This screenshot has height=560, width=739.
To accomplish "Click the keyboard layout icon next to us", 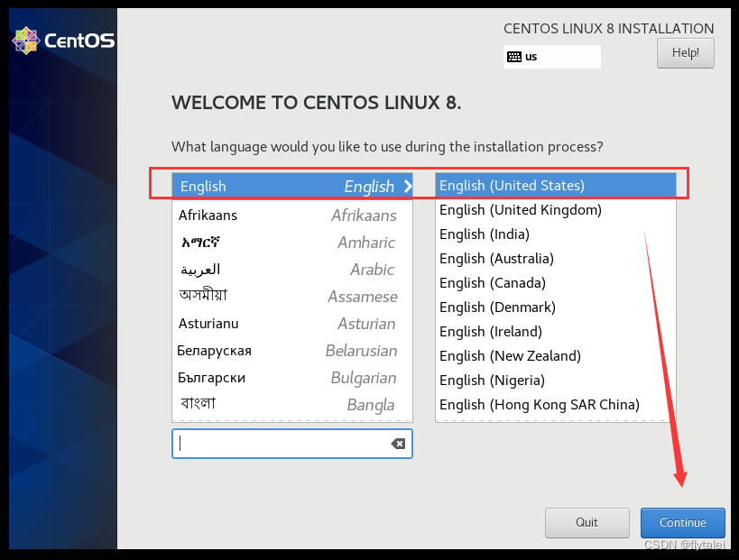I will (514, 57).
